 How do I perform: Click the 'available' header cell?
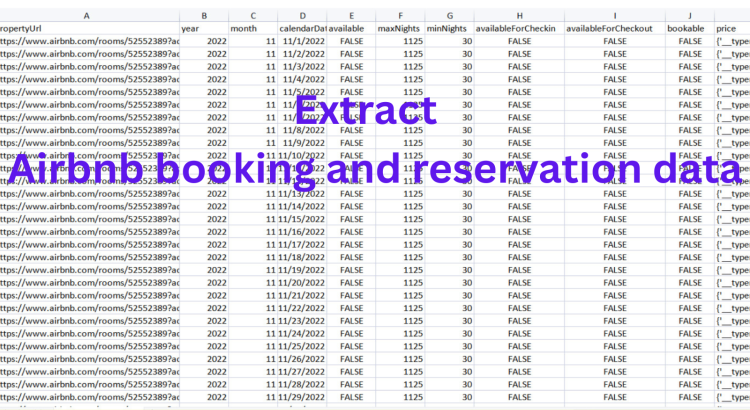(352, 29)
